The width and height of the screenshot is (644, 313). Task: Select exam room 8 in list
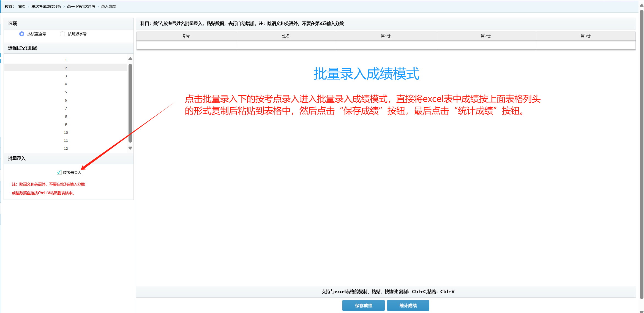point(66,116)
